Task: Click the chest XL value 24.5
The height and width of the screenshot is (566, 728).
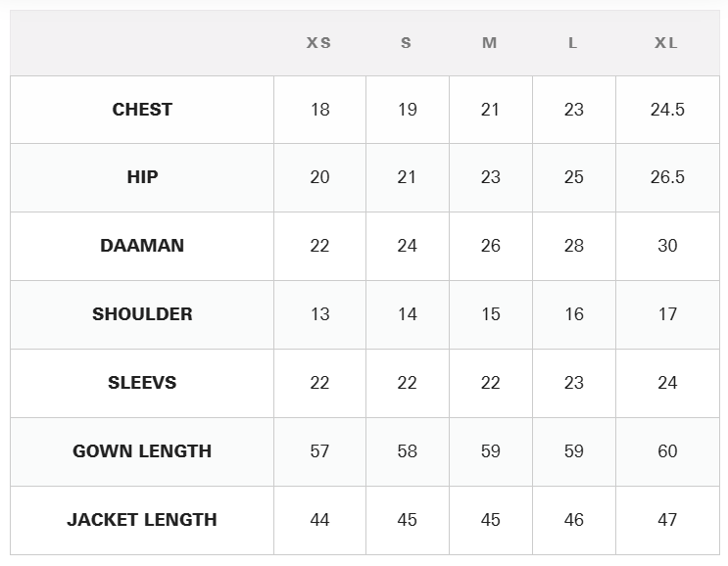Action: pyautogui.click(x=667, y=110)
